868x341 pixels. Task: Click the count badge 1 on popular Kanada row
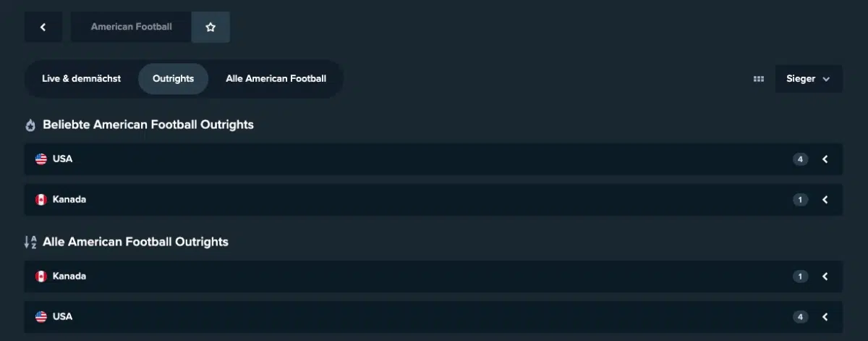coord(800,200)
